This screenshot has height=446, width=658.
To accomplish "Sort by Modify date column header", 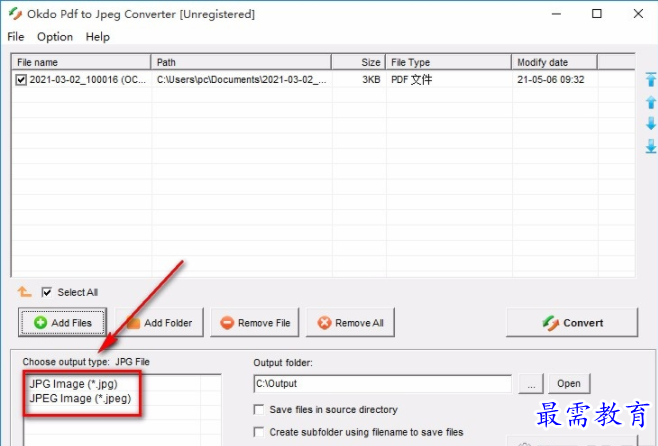I will point(554,62).
